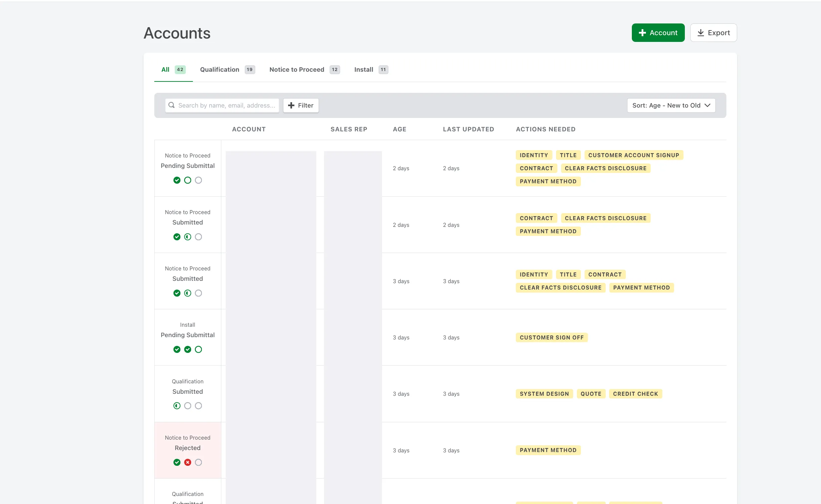Click the green check in Rejected row
This screenshot has height=504, width=821.
click(177, 462)
